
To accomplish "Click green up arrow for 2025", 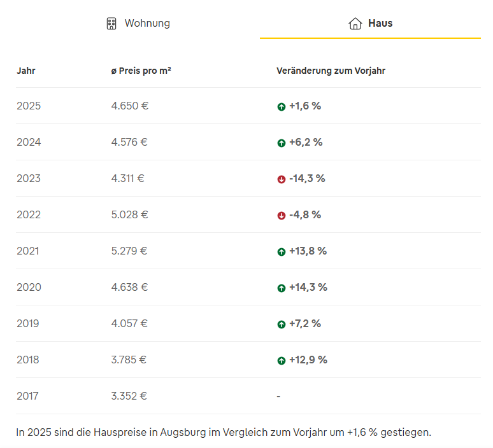I will 281,107.
